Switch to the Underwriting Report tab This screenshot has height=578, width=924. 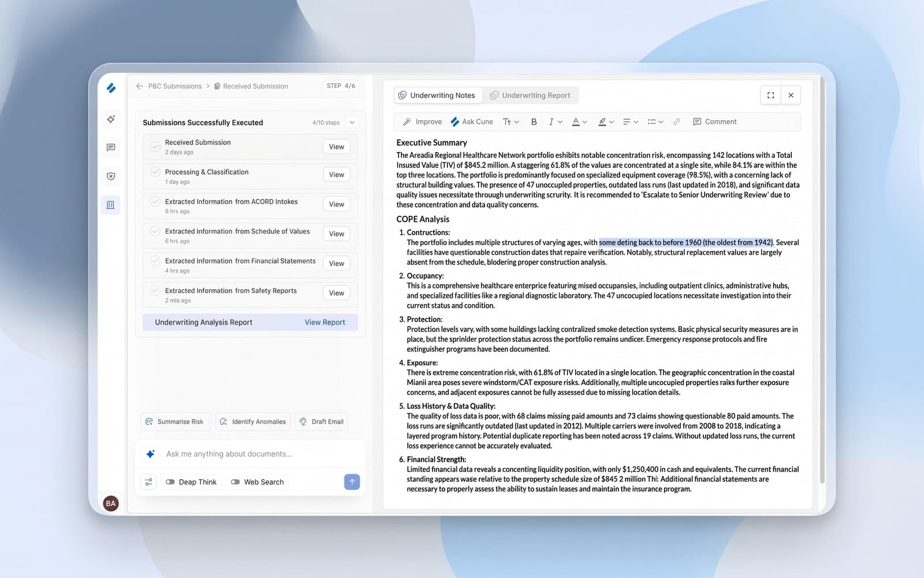[x=530, y=95]
